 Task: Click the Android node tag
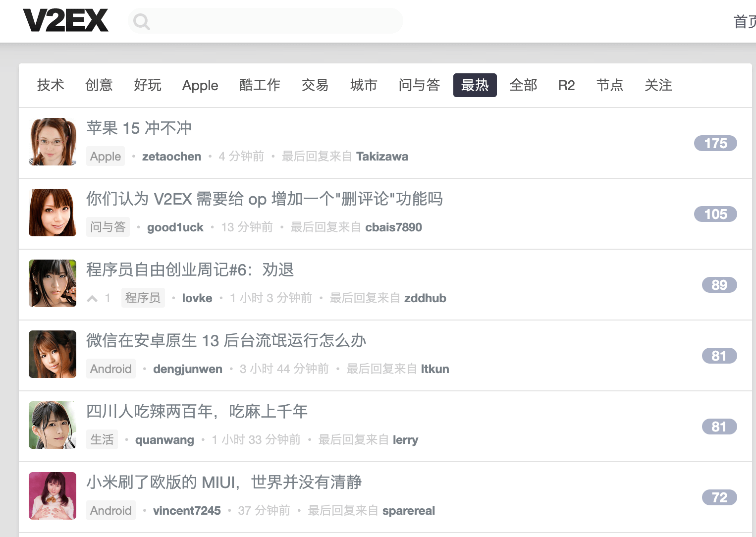click(110, 369)
